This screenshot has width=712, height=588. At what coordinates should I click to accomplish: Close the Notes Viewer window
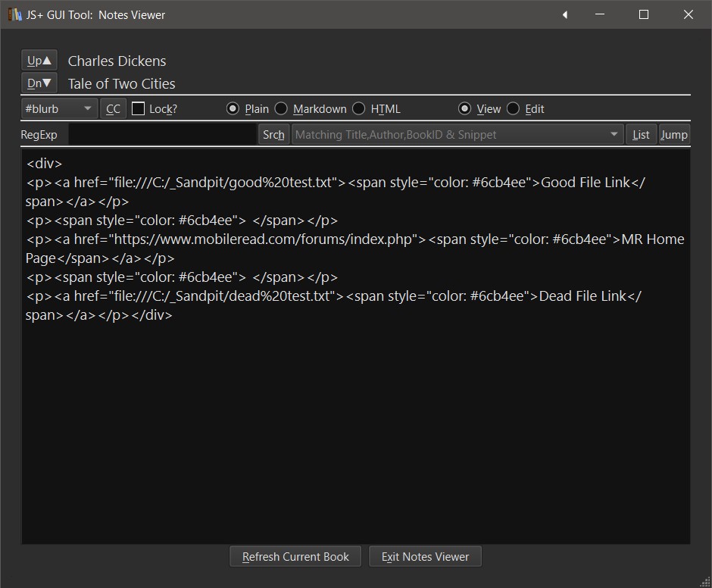click(x=688, y=14)
